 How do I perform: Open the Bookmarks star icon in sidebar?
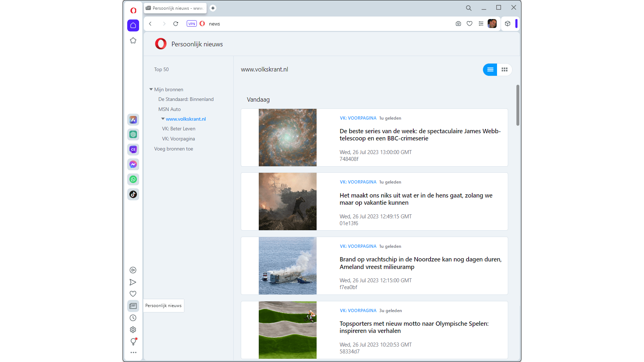(133, 41)
